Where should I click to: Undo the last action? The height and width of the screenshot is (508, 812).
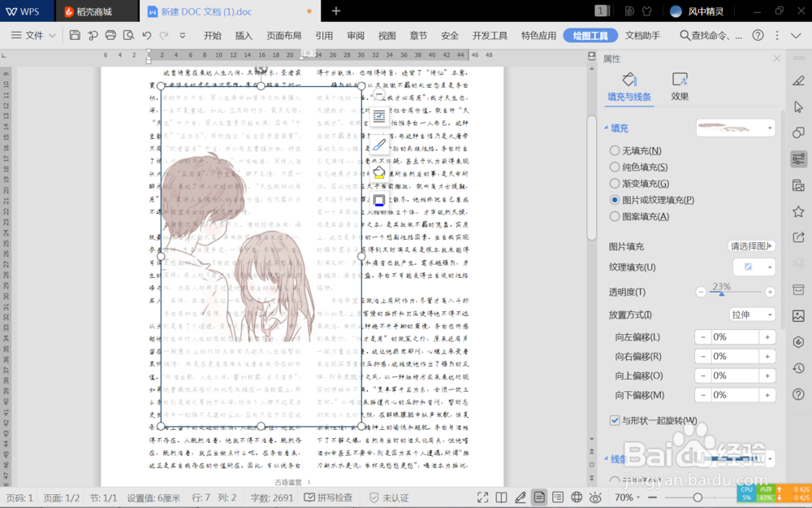146,35
